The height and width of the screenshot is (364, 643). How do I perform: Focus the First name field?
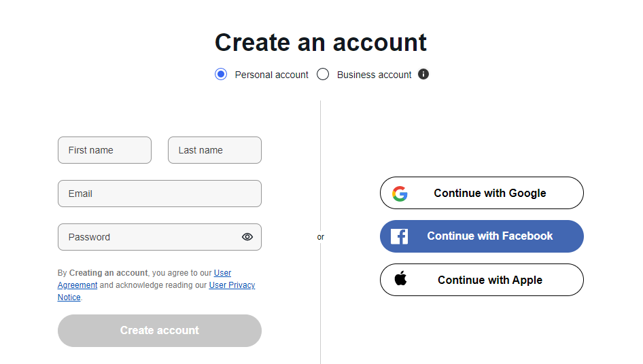pos(105,150)
